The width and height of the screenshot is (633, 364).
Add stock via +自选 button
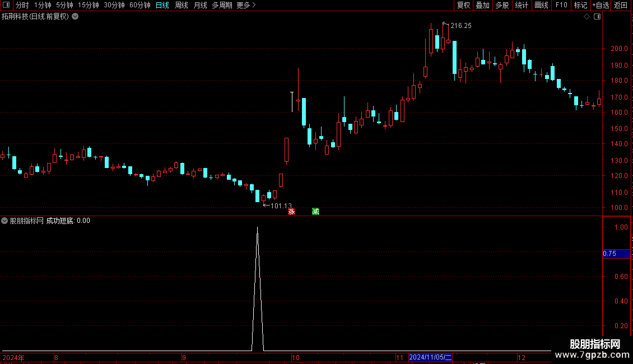click(x=601, y=5)
